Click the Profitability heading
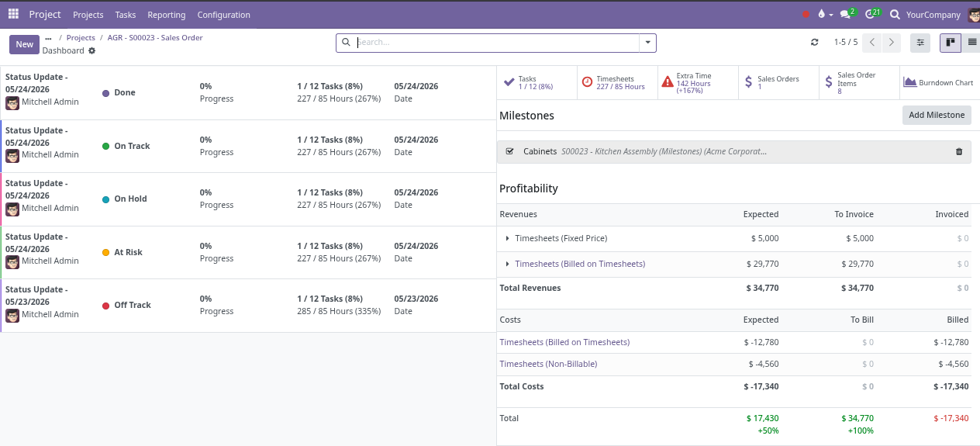 click(x=529, y=188)
